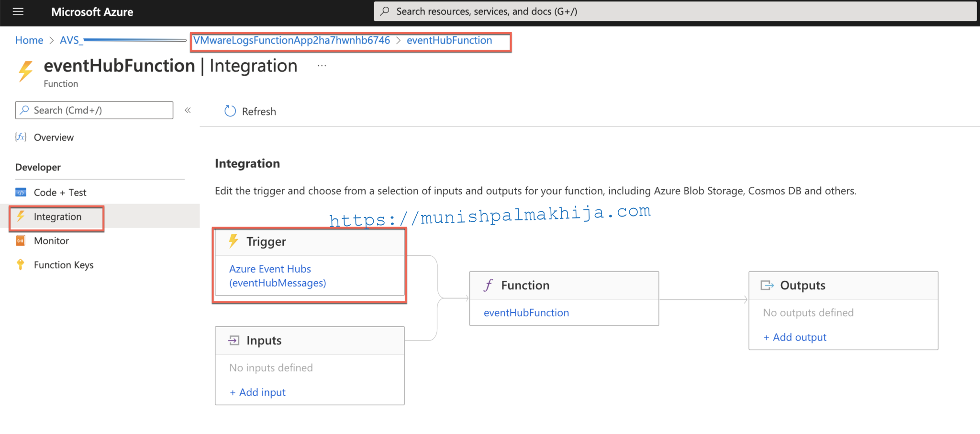This screenshot has height=434, width=980.
Task: Click the lightning icon in the Trigger box
Action: pos(234,241)
